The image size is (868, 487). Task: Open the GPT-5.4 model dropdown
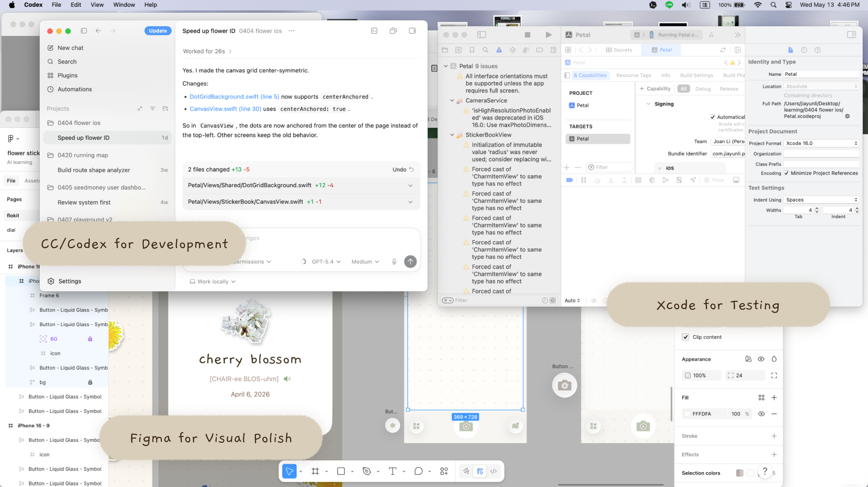[x=326, y=261]
